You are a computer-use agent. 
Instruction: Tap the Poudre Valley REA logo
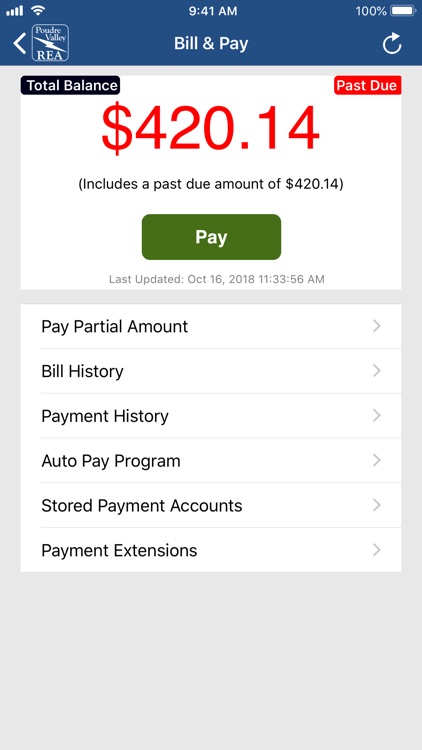click(x=50, y=43)
